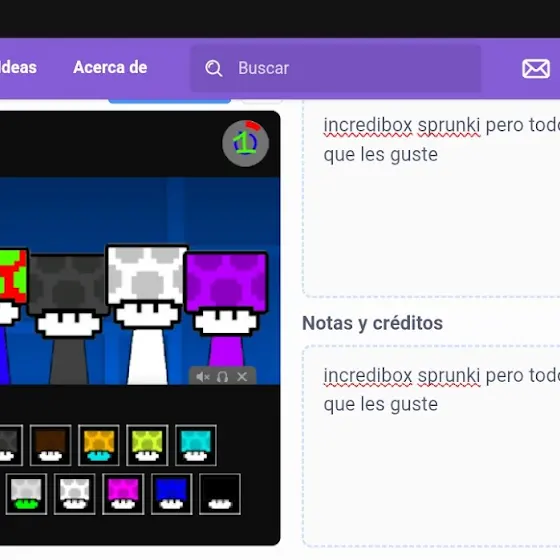This screenshot has width=560, height=560.
Task: Close the small audio controls bar
Action: click(242, 376)
